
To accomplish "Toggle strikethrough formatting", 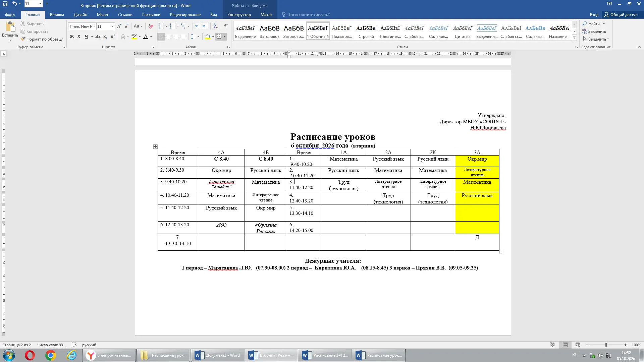I will 98,37.
